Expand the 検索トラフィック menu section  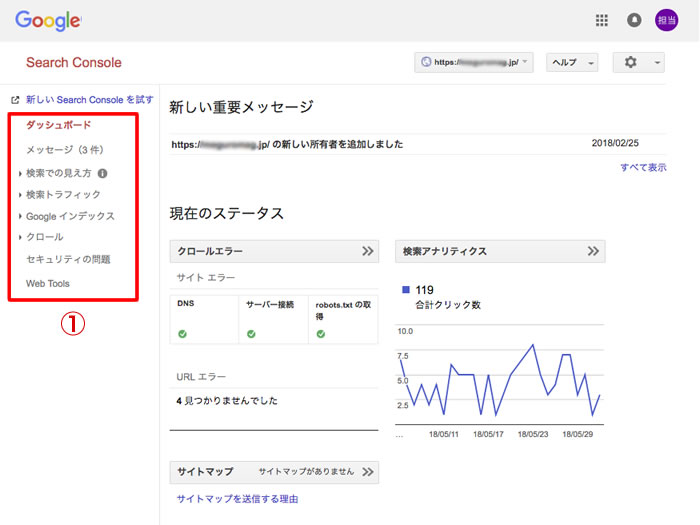[x=63, y=194]
